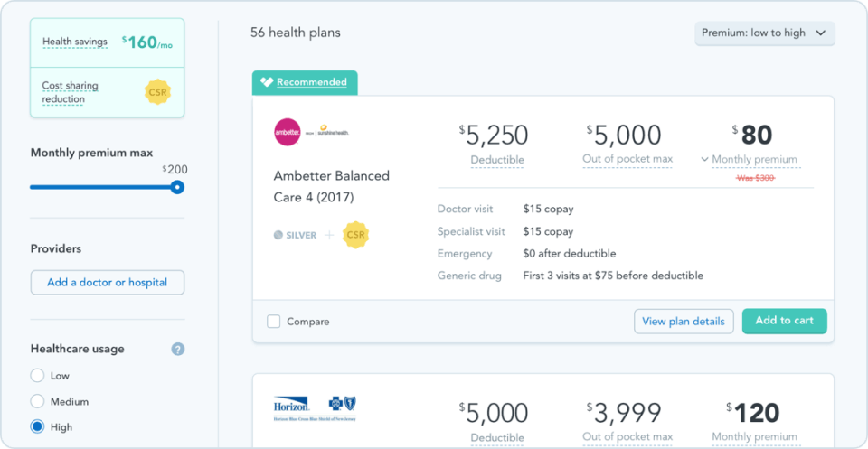The width and height of the screenshot is (868, 449).
Task: Select Medium healthcare usage
Action: coord(37,401)
